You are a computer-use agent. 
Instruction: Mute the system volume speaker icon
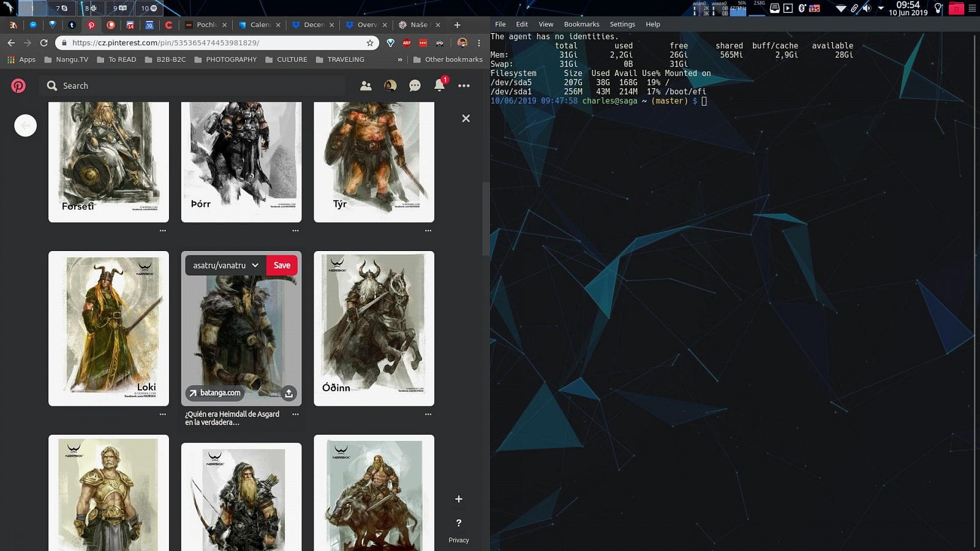[x=867, y=9]
